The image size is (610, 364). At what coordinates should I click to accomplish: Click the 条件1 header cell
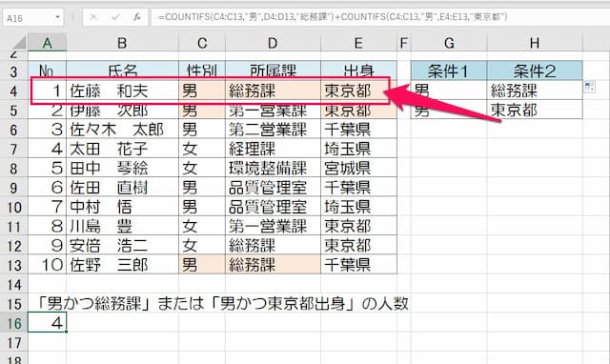pos(449,71)
